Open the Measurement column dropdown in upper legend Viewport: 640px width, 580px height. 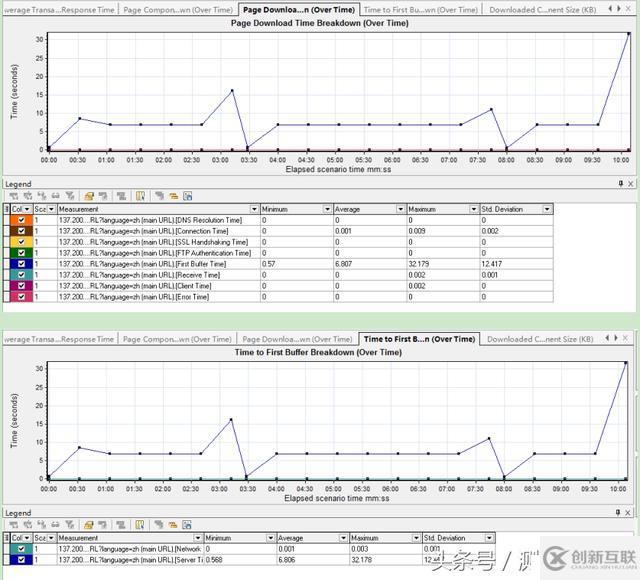pos(254,209)
